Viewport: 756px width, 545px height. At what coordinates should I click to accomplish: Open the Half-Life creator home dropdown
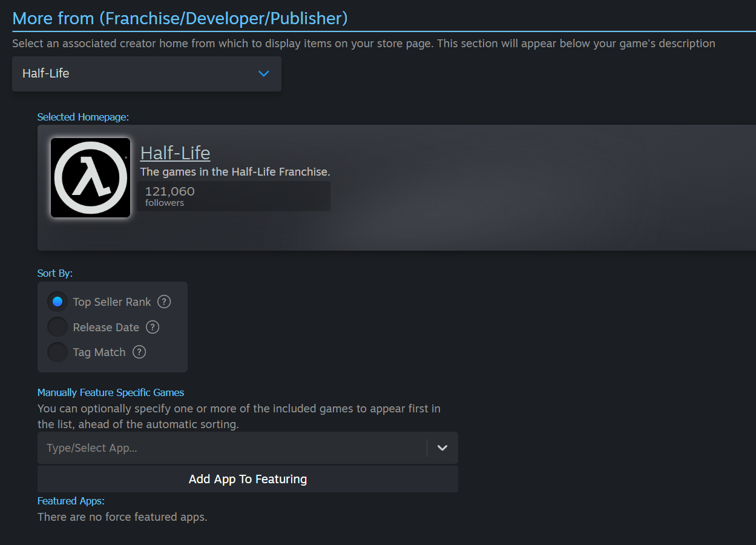click(146, 74)
